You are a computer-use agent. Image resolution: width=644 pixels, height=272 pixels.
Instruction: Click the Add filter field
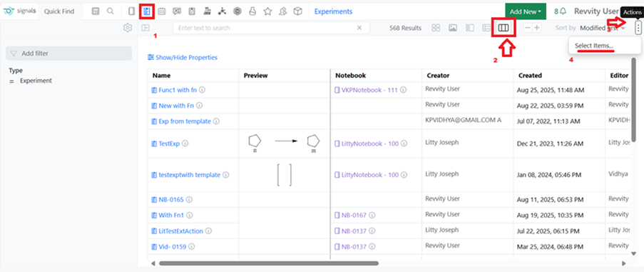[x=68, y=54]
